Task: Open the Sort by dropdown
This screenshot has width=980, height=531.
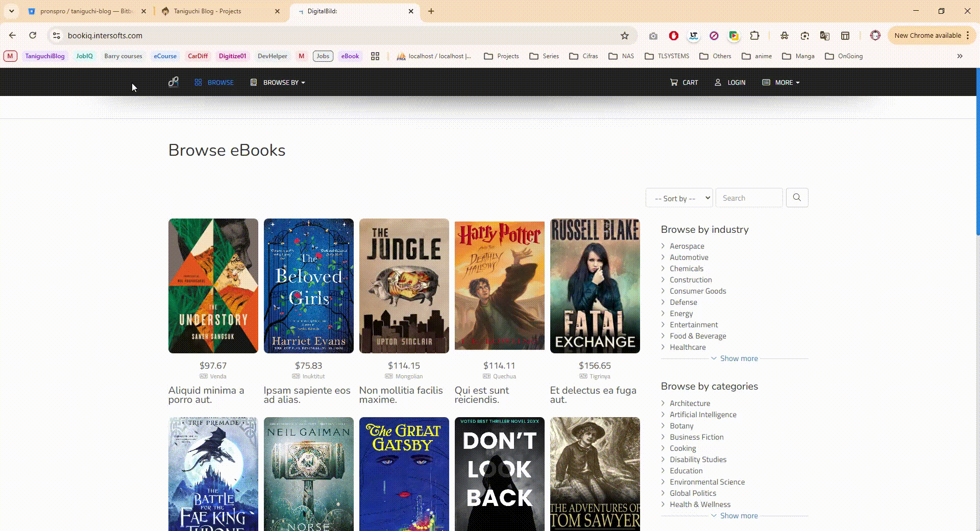Action: (x=679, y=198)
